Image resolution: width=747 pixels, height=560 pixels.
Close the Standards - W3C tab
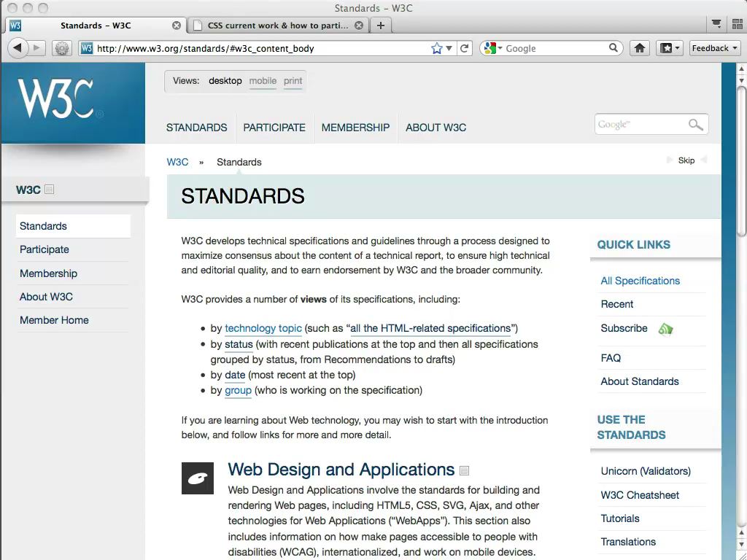coord(177,26)
